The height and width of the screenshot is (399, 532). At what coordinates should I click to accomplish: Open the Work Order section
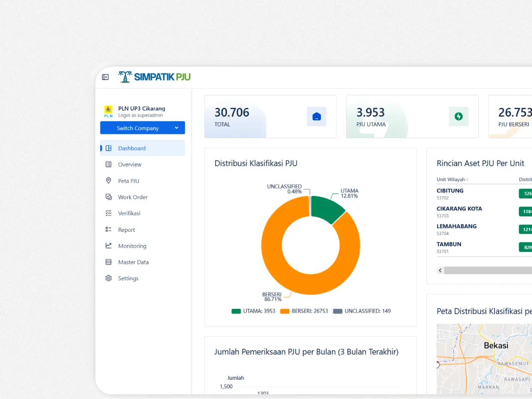coord(142,197)
